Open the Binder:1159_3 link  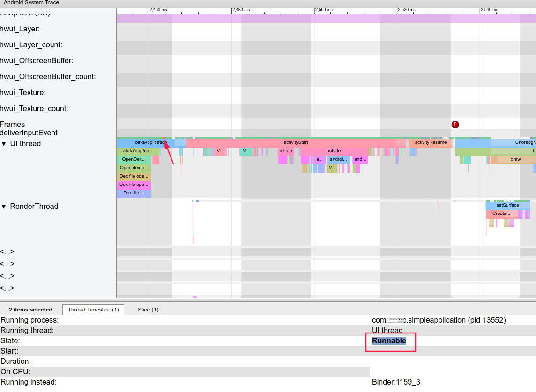(x=396, y=382)
